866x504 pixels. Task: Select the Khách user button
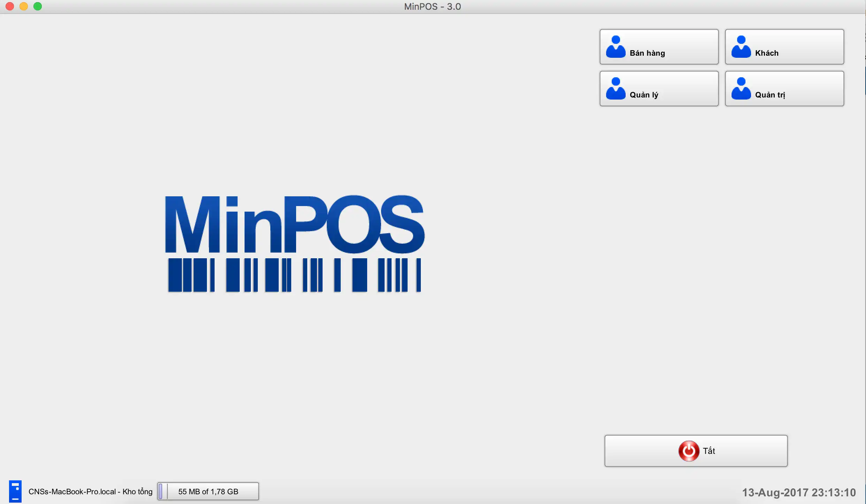click(784, 47)
